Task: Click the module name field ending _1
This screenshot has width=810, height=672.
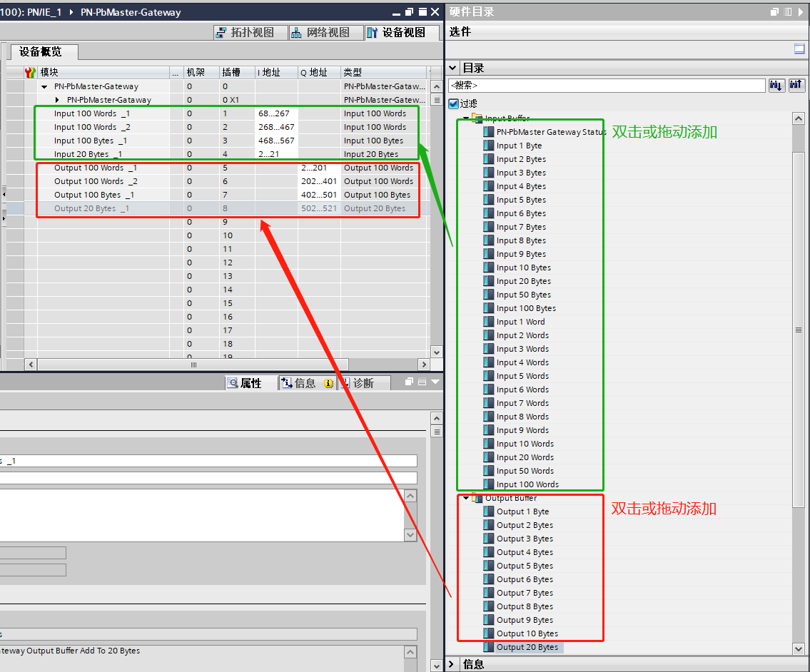Action: (208, 461)
